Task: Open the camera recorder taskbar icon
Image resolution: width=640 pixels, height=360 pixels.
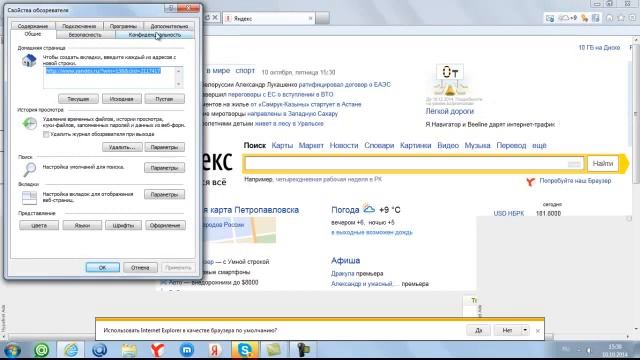Action: click(x=303, y=350)
